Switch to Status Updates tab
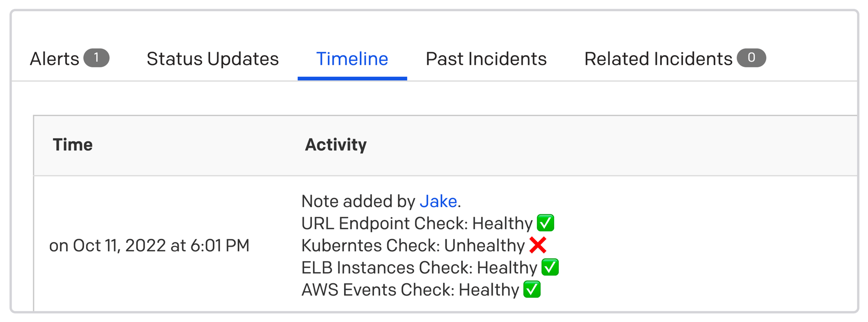This screenshot has width=868, height=322. pyautogui.click(x=212, y=59)
